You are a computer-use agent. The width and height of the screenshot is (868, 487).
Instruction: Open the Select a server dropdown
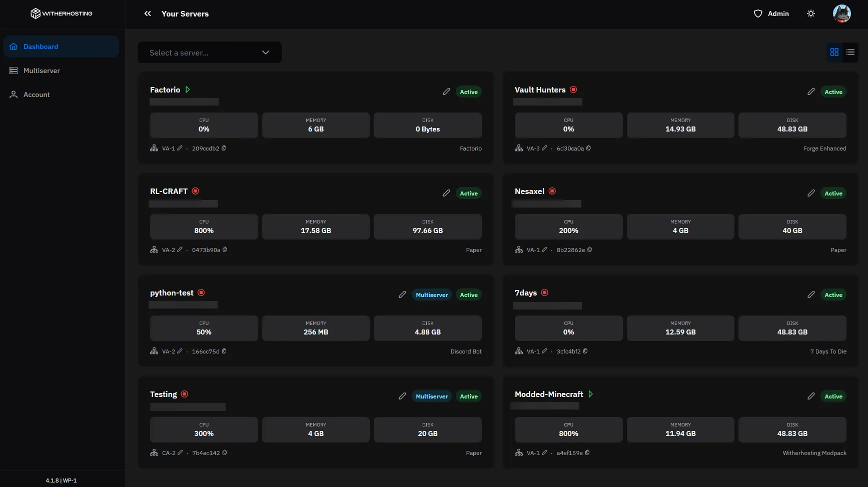point(210,52)
